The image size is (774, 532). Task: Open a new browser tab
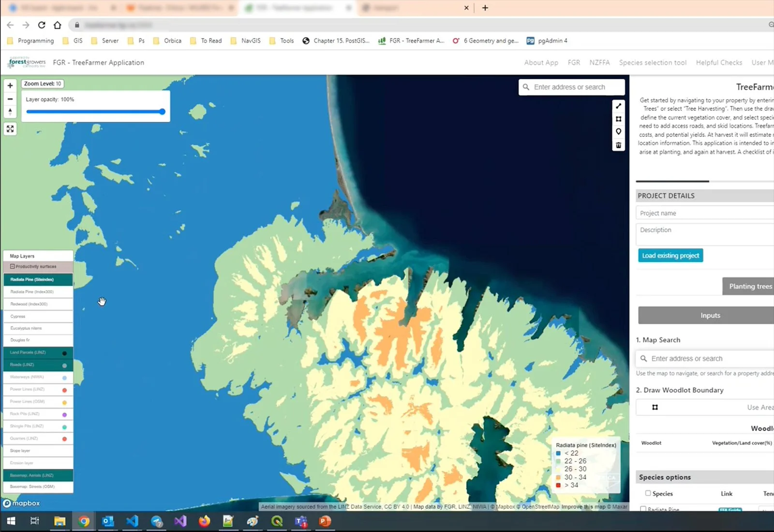(x=485, y=8)
